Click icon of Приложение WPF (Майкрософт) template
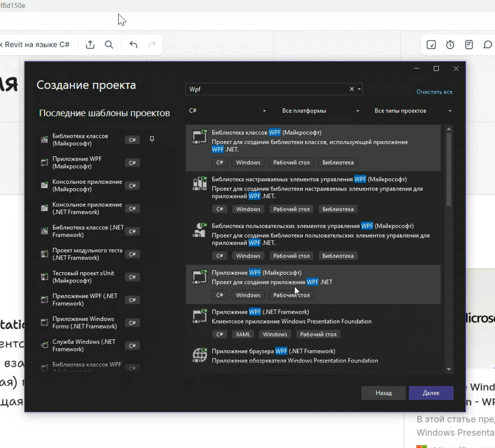Screen dimensions: 495x448 coord(200,277)
